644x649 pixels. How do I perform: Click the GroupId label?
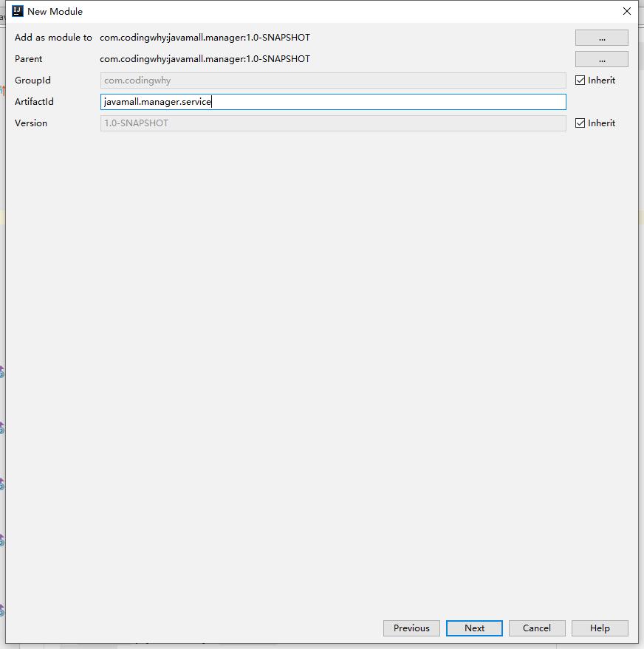(x=32, y=80)
